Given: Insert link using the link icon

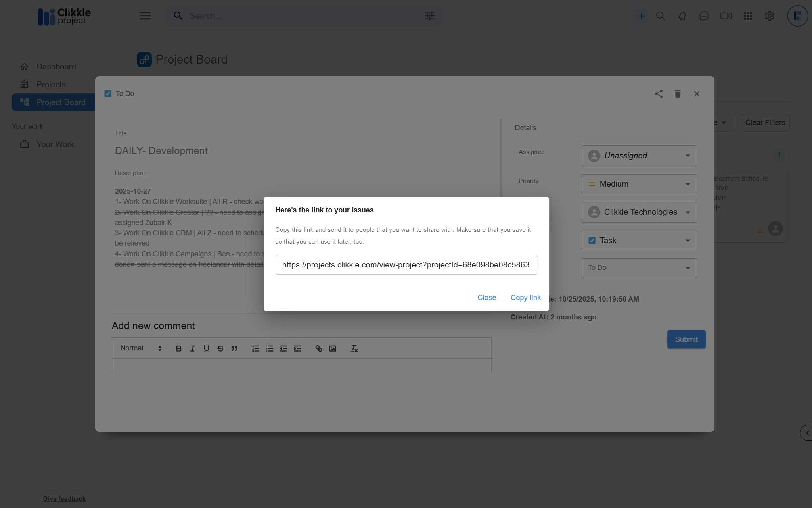Looking at the screenshot, I should point(319,348).
